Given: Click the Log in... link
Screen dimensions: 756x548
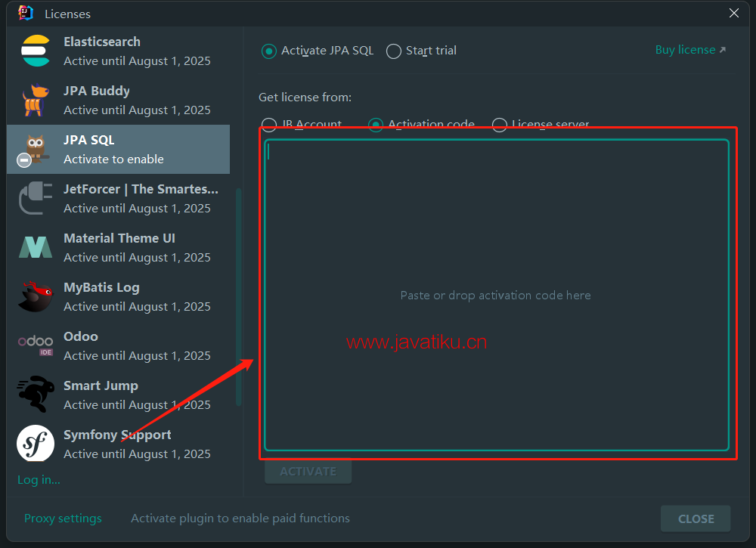Looking at the screenshot, I should (39, 479).
